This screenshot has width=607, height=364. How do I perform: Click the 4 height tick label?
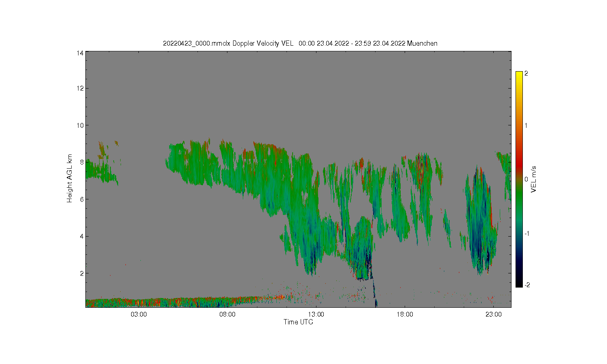(x=82, y=236)
